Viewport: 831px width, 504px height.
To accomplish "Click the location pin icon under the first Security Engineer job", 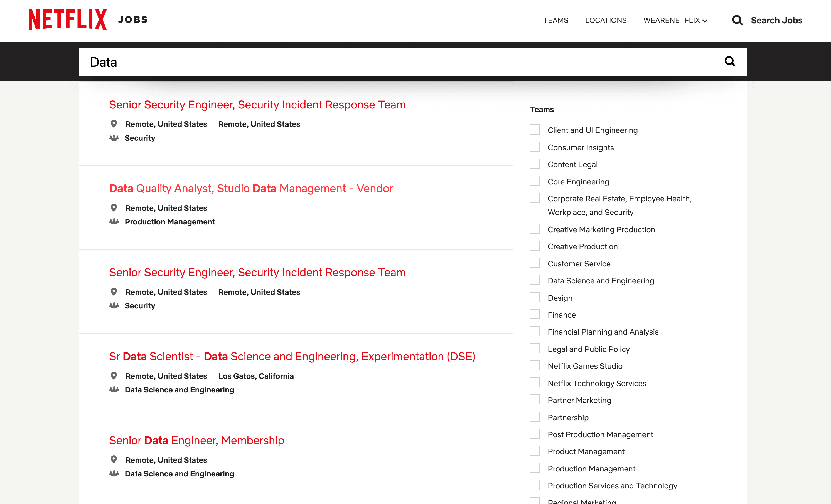I will click(114, 124).
